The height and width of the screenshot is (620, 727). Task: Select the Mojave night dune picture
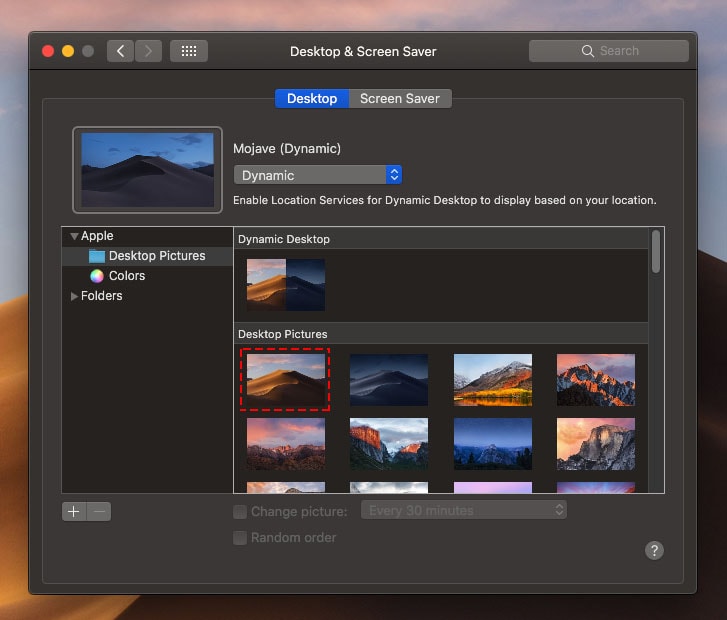click(389, 380)
